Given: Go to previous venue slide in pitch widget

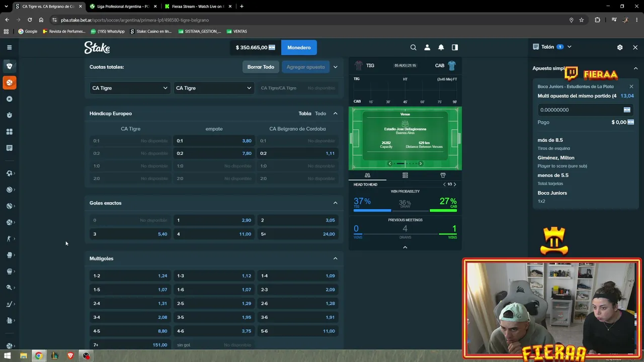Looking at the screenshot, I should tap(389, 163).
